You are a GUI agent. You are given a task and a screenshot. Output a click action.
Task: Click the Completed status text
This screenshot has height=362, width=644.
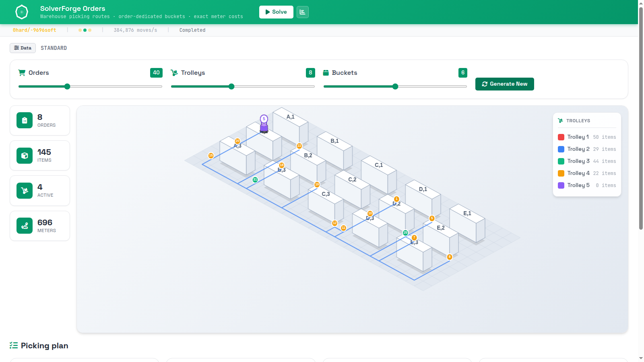[192, 30]
